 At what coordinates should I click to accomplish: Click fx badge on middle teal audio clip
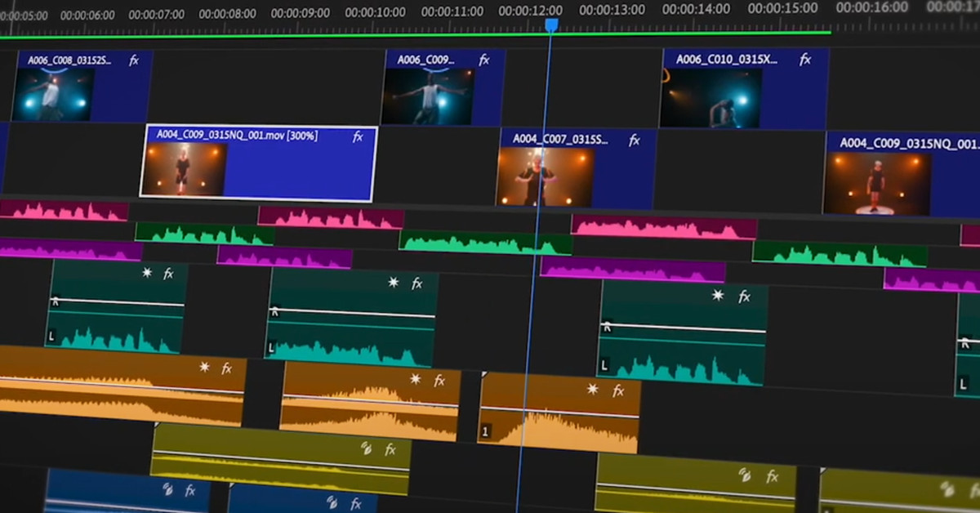[417, 283]
